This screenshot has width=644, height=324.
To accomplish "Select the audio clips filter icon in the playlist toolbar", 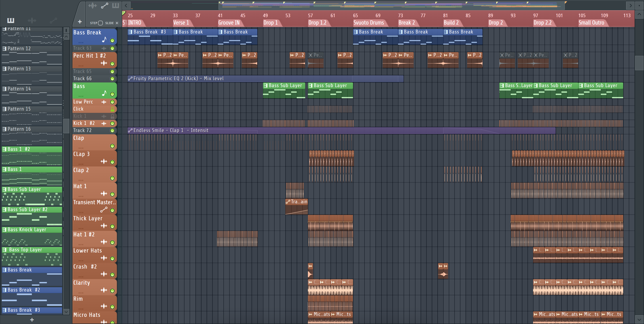I will (92, 6).
